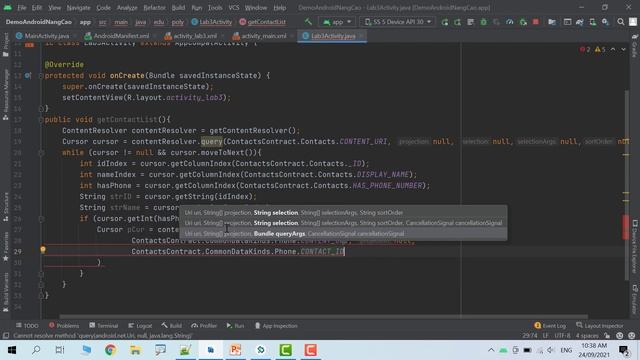Viewport: 640px width, 360px height.
Task: Click the Debug bug icon in toolbar
Action: click(484, 22)
